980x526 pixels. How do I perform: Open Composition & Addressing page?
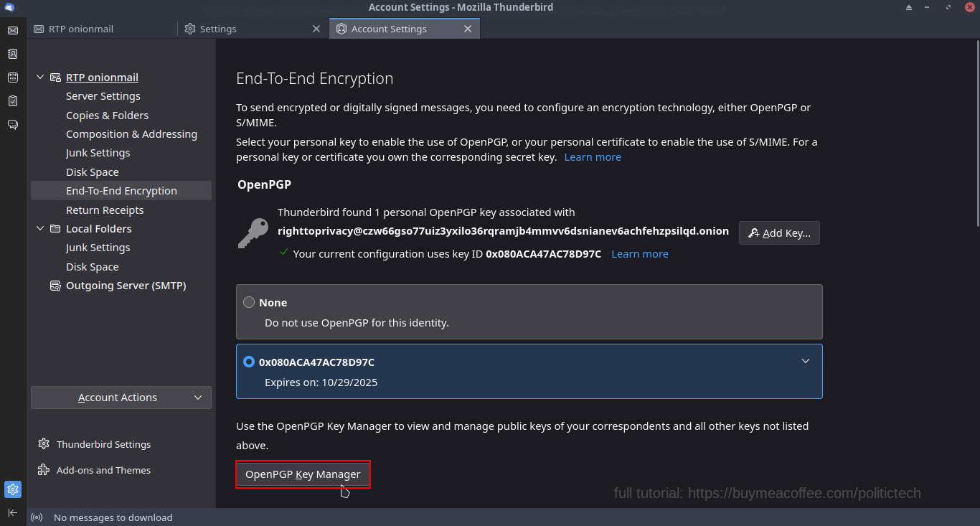pos(131,134)
